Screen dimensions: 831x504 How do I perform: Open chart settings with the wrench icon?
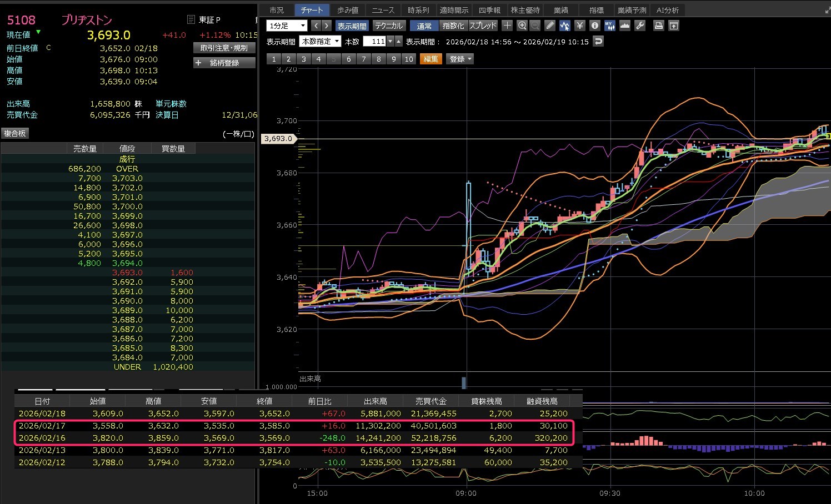640,26
